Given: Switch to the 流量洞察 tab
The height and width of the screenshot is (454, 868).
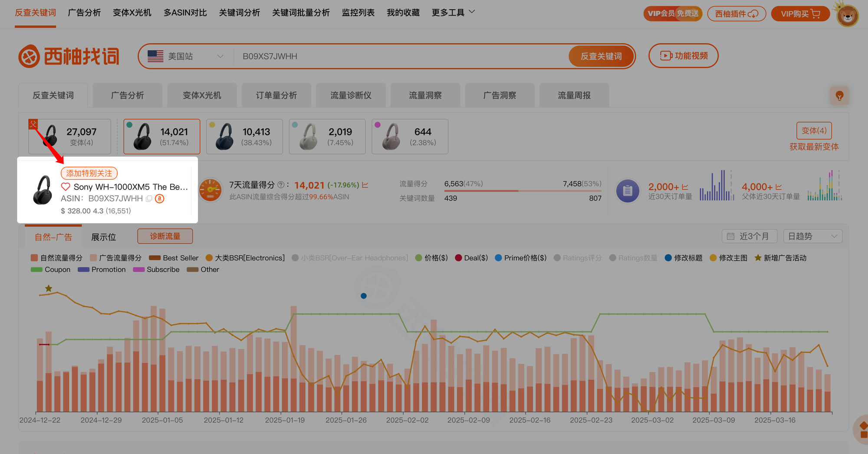Looking at the screenshot, I should 425,95.
